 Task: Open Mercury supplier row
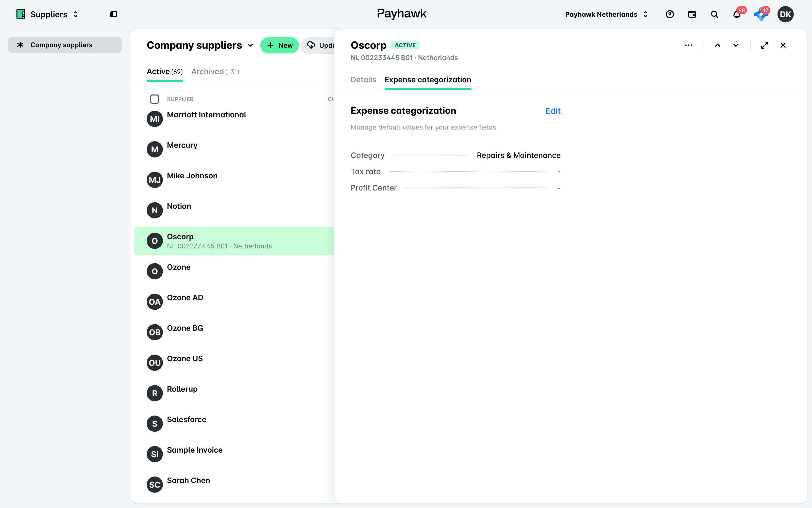coord(234,149)
